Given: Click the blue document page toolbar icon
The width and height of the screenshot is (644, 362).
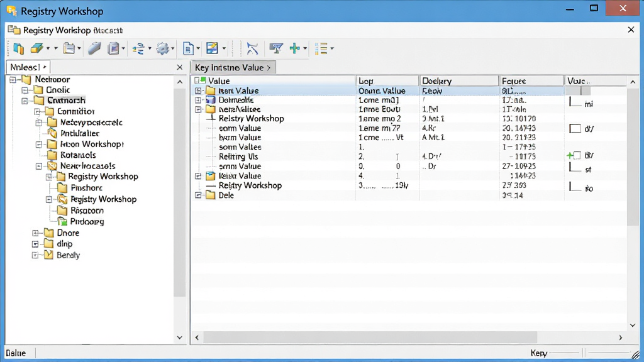Looking at the screenshot, I should tap(188, 48).
